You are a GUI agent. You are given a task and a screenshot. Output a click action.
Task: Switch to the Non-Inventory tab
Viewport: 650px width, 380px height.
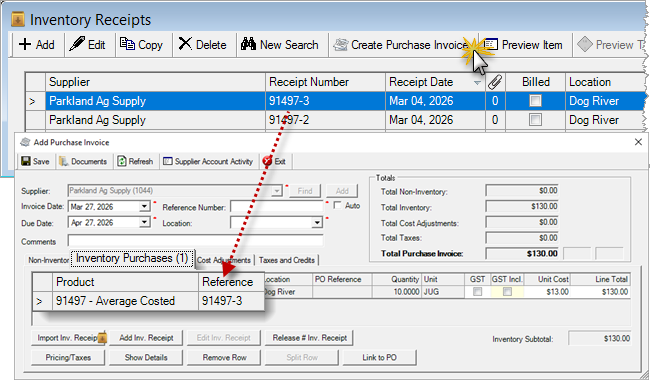pyautogui.click(x=48, y=260)
